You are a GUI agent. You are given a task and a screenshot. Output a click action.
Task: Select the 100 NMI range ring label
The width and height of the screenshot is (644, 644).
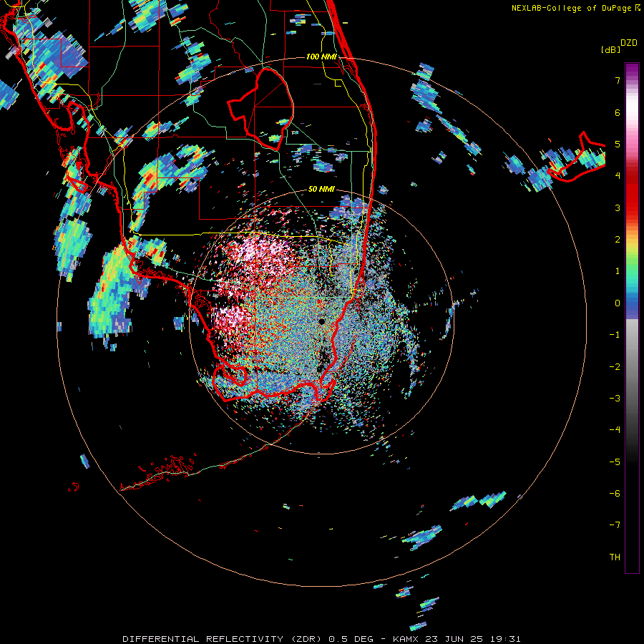[x=321, y=57]
